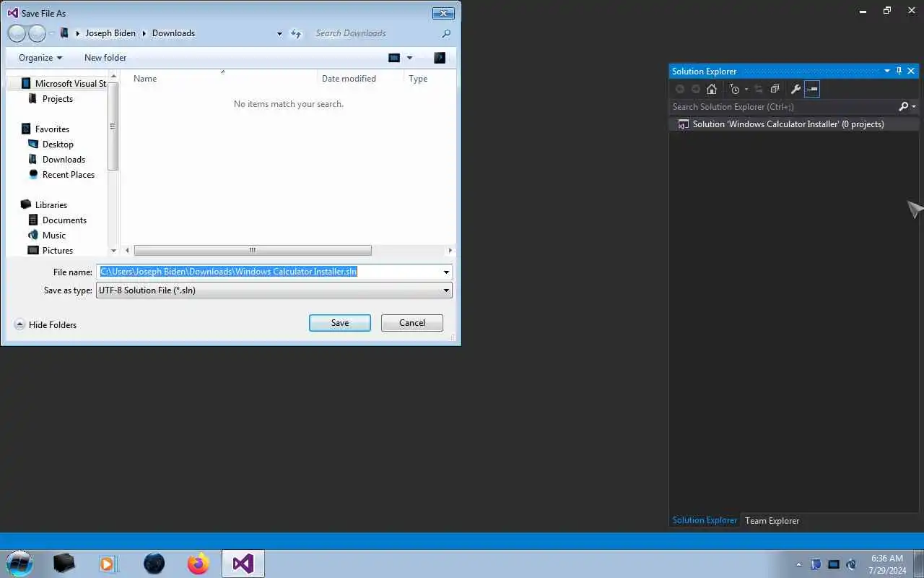924x578 pixels.
Task: Click the volume icon in the system tray
Action: click(851, 564)
